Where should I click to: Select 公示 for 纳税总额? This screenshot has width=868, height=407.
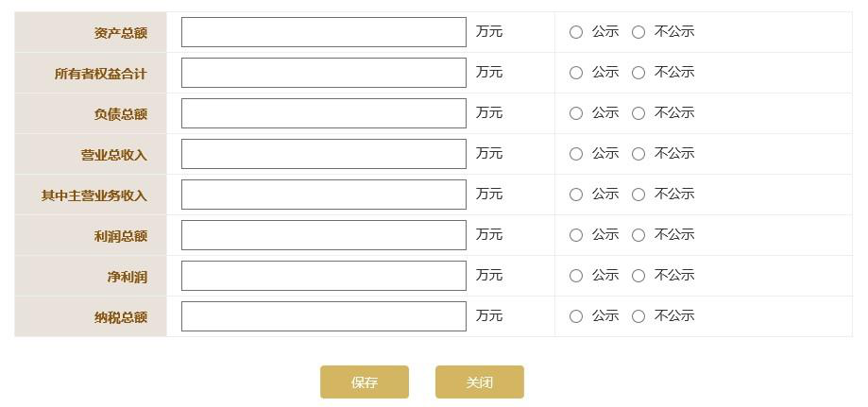[576, 316]
